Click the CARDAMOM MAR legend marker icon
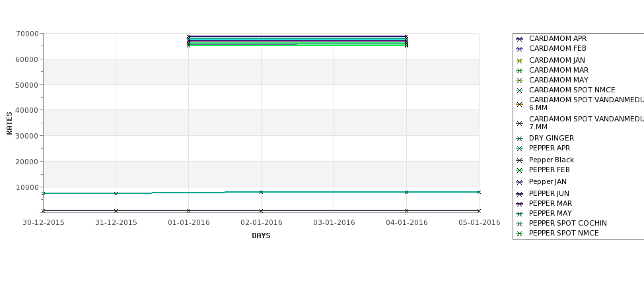 point(519,71)
